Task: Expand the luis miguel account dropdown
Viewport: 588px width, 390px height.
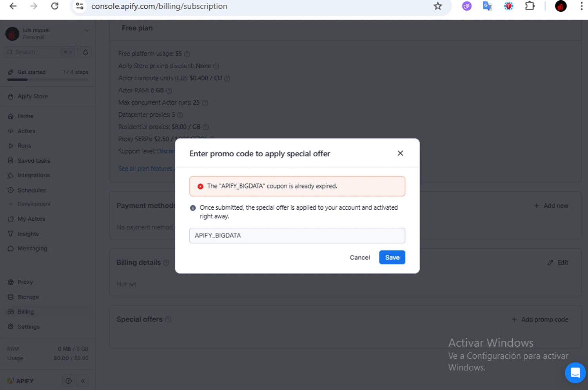Action: point(87,31)
